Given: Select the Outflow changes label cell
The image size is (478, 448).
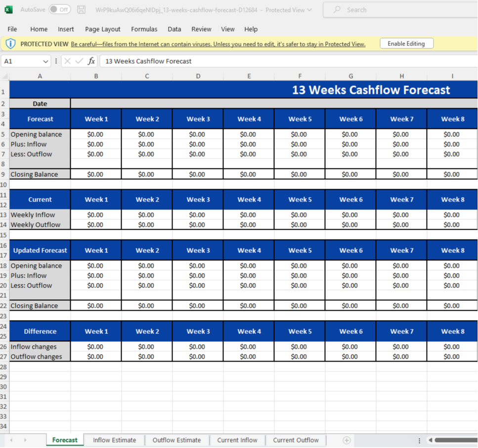Looking at the screenshot, I should tap(40, 357).
